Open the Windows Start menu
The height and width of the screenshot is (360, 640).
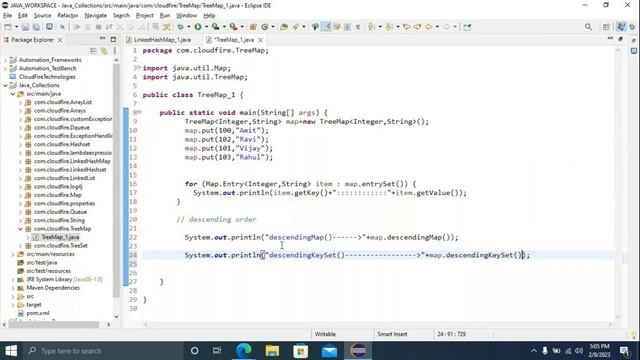11,351
